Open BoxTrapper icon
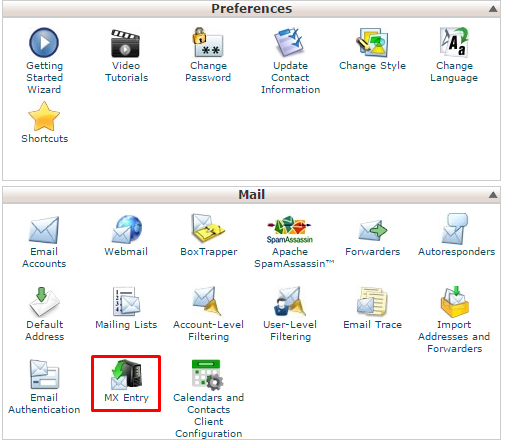 click(208, 228)
